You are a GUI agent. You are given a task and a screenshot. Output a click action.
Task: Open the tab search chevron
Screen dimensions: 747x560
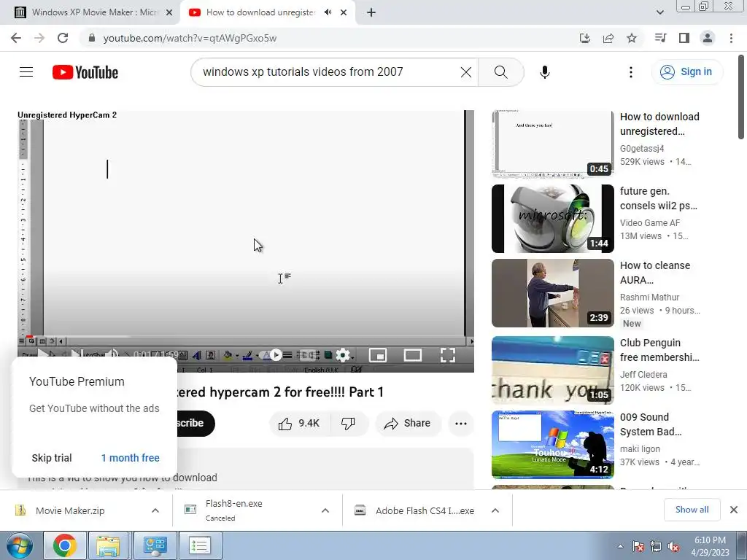click(659, 12)
